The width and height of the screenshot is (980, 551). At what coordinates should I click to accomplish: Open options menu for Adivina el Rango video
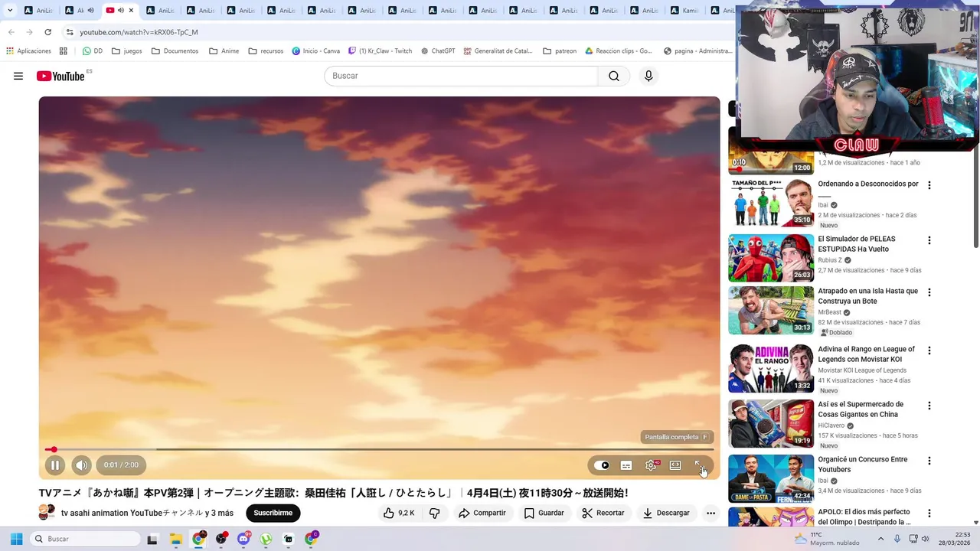[929, 350]
